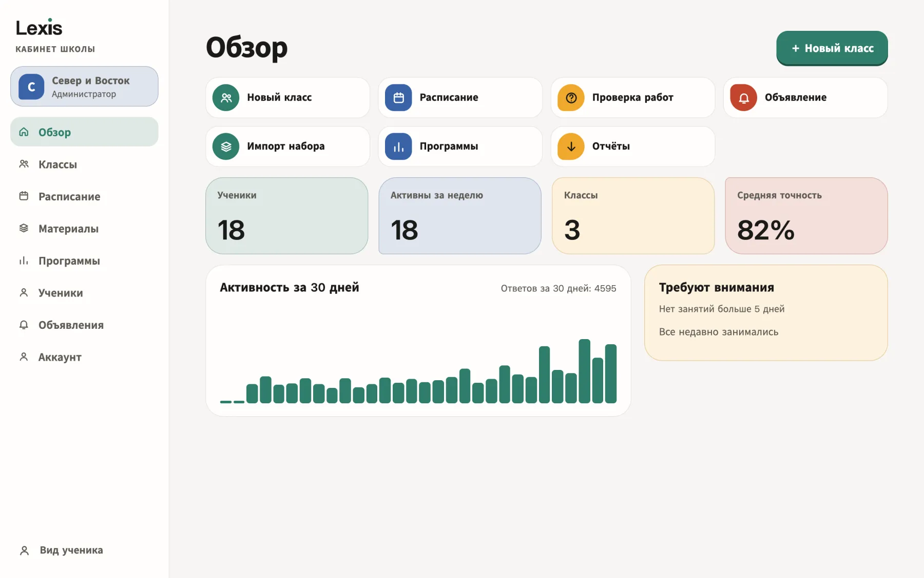Click the calendar icon beside sidebar Расписание
The height and width of the screenshot is (578, 924).
coord(24,196)
